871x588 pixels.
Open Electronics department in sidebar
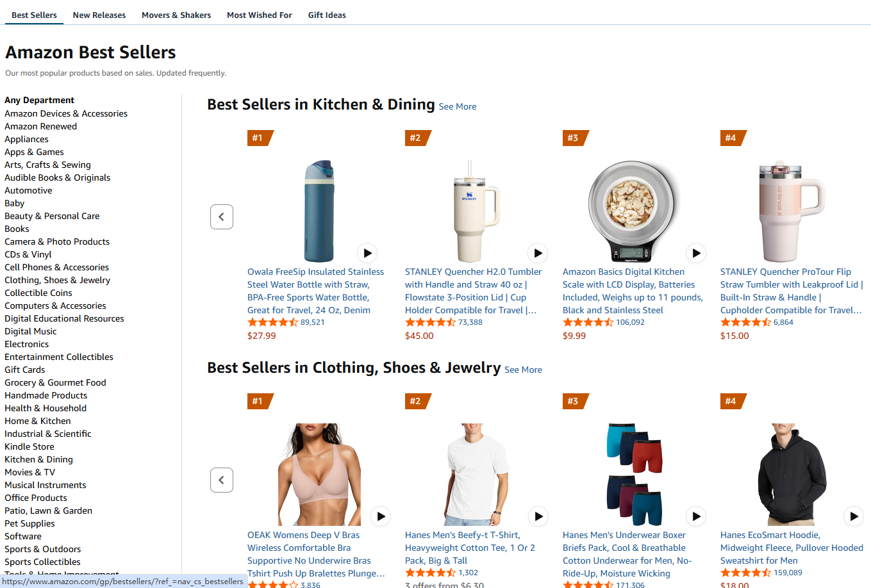tap(26, 344)
